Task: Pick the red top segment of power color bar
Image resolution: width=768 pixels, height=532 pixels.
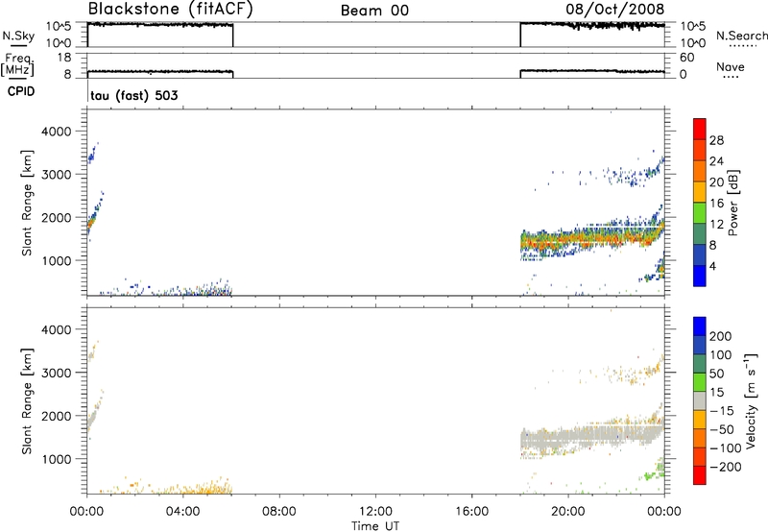Action: [700, 129]
